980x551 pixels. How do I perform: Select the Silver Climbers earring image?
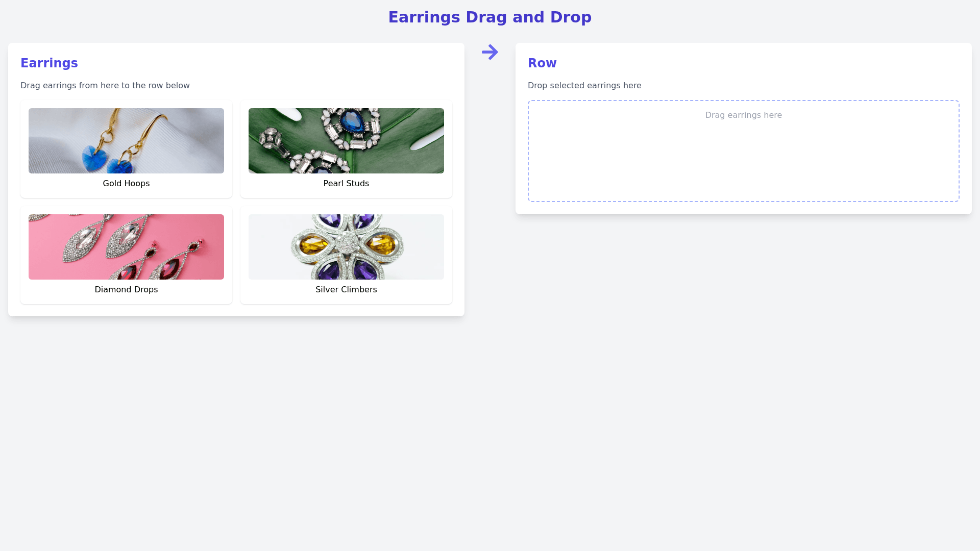pos(346,247)
